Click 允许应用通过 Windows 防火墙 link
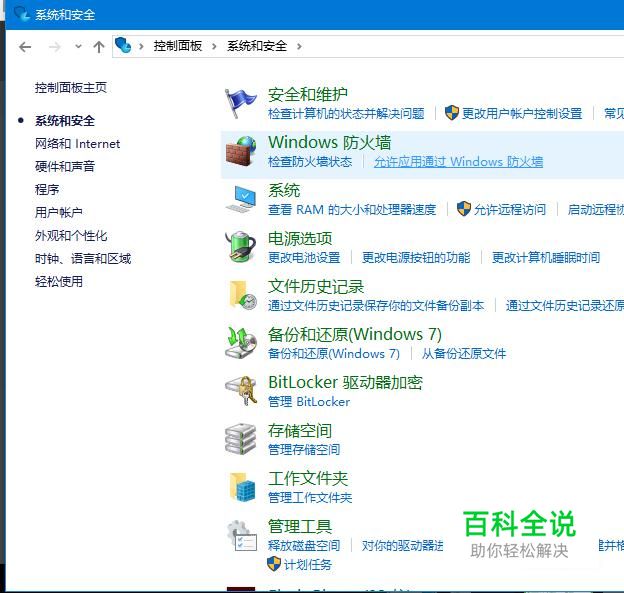The width and height of the screenshot is (624, 593). (x=458, y=162)
